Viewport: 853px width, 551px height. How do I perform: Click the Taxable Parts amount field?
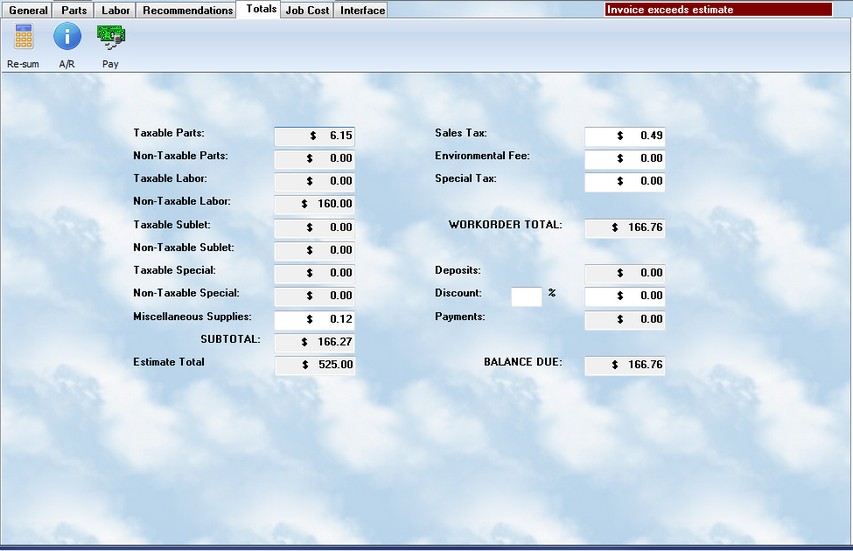314,136
